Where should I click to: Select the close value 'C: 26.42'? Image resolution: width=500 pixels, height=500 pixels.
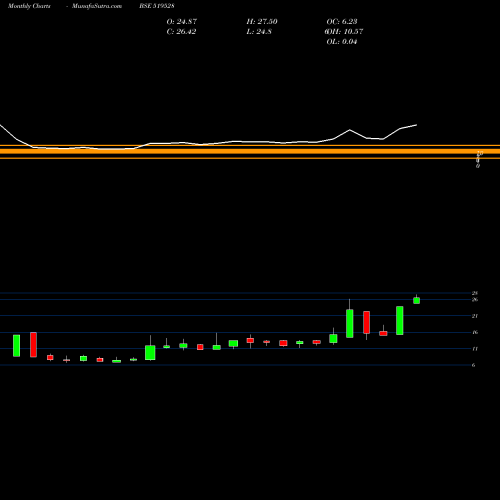pyautogui.click(x=181, y=32)
